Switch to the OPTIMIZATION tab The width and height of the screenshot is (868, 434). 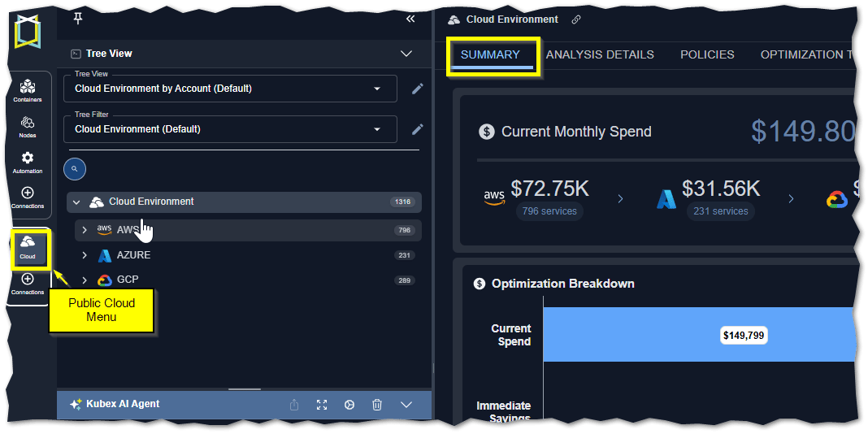click(807, 54)
